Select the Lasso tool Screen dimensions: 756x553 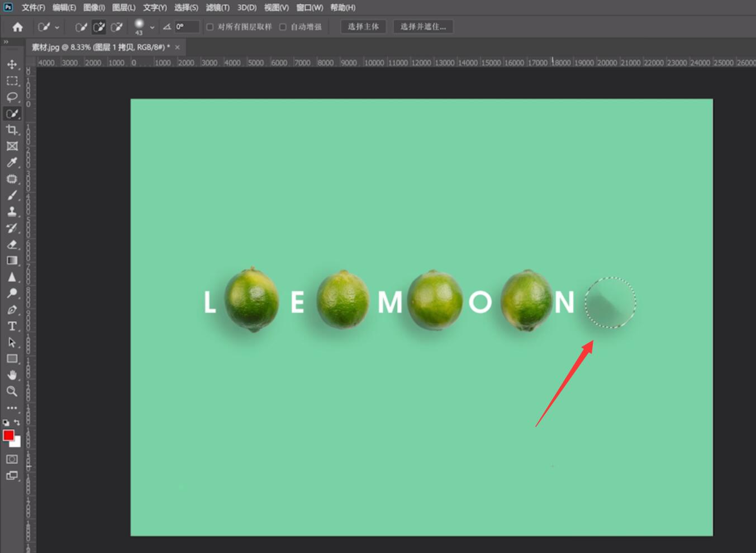(x=12, y=97)
